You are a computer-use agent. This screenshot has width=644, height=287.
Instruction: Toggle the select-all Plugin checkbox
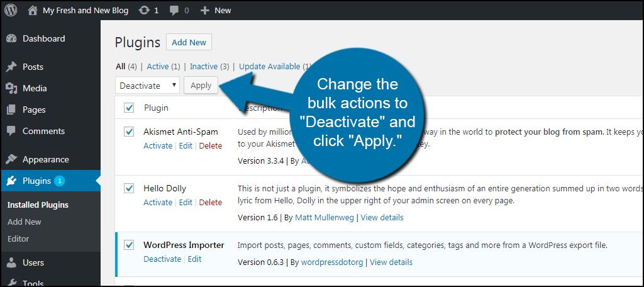pos(129,108)
